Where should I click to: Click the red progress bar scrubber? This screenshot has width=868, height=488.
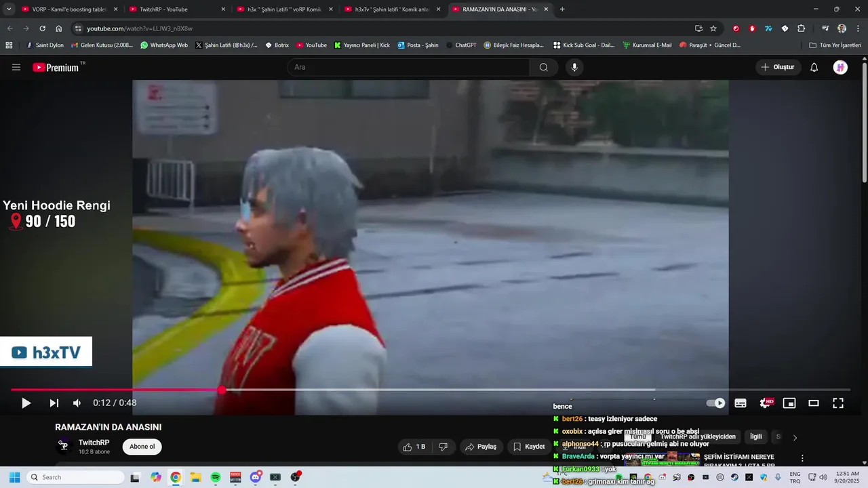coord(222,390)
